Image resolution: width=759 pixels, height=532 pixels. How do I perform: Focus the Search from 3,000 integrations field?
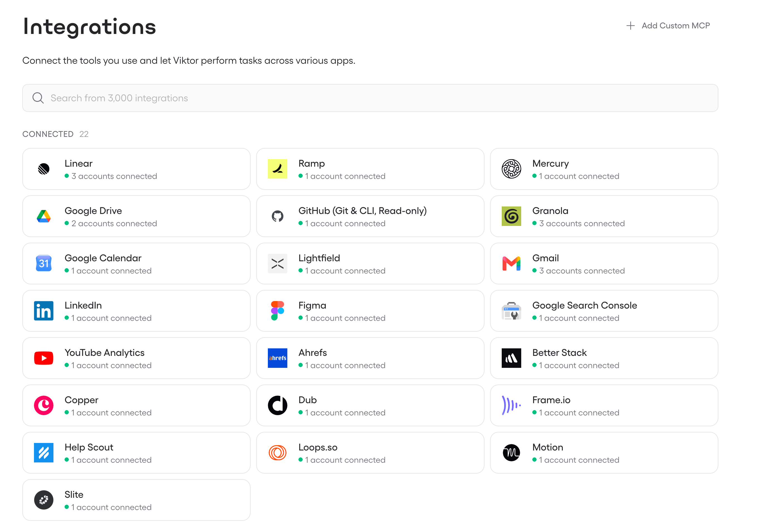point(370,98)
